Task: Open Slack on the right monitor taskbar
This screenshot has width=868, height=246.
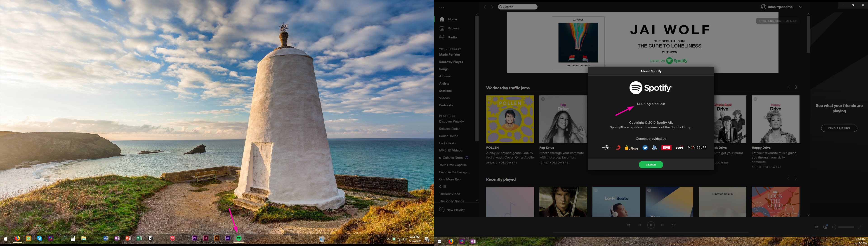Action: click(462, 242)
